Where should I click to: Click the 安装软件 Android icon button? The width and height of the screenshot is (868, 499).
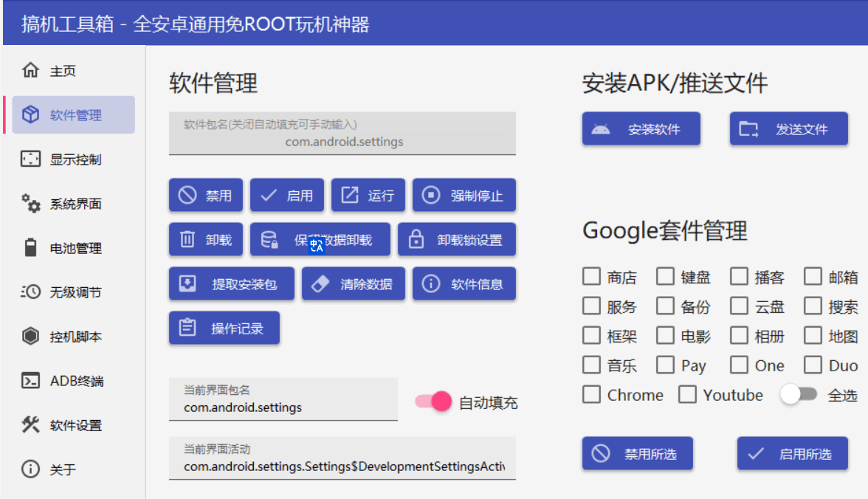pos(601,130)
